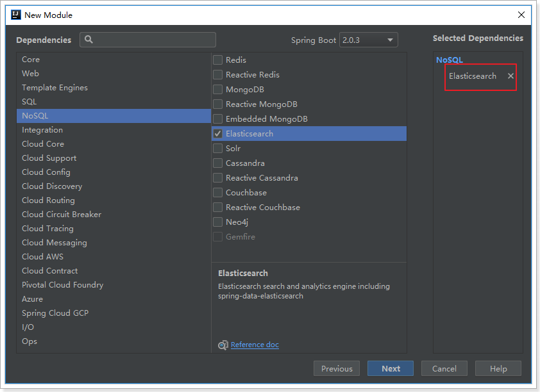The width and height of the screenshot is (540, 392).
Task: Click the search magnifier icon in Dependencies field
Action: click(x=89, y=40)
